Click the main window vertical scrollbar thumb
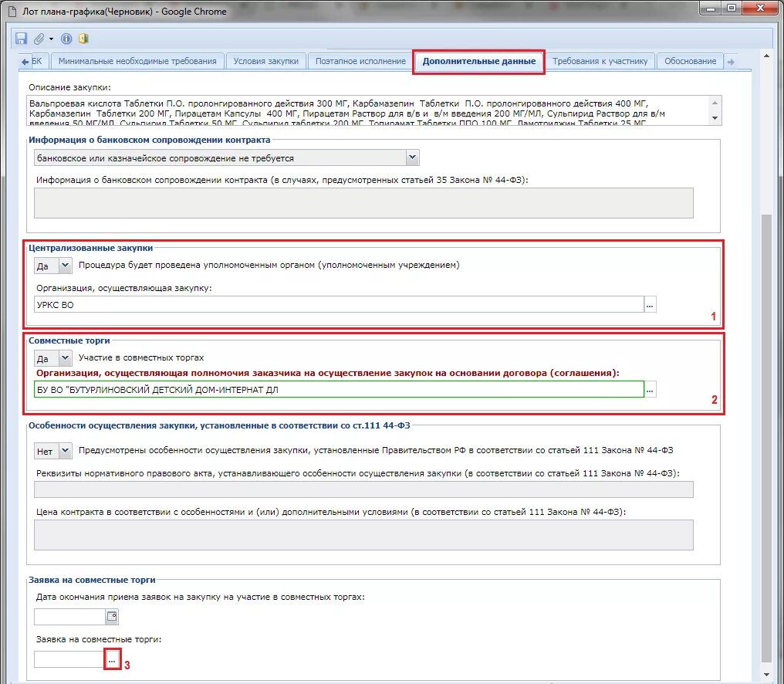 click(x=766, y=439)
